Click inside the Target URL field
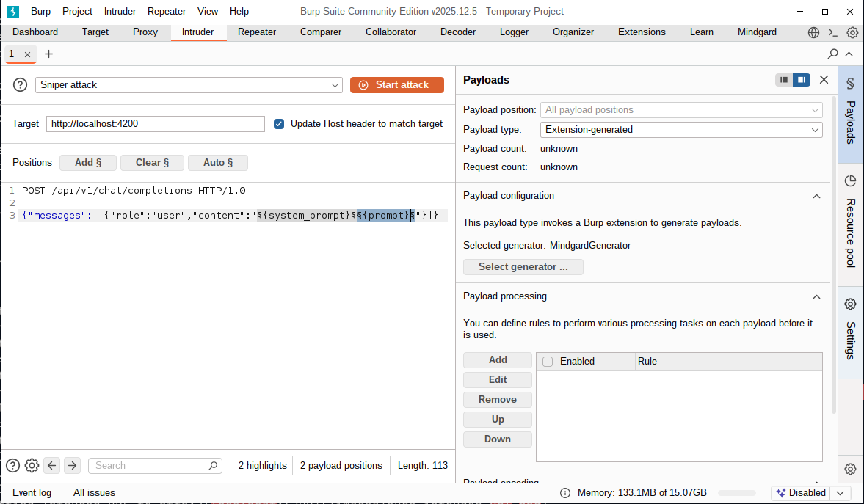The width and height of the screenshot is (864, 504). click(155, 124)
